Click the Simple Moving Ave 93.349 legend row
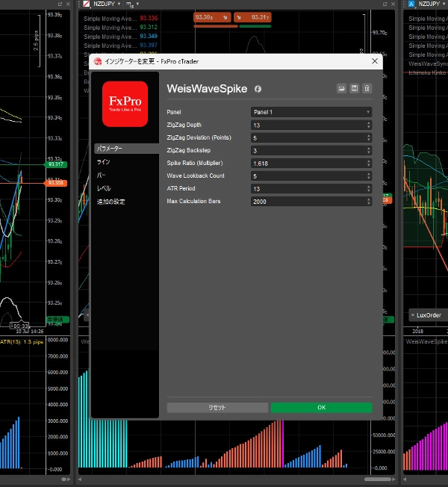 coord(120,37)
